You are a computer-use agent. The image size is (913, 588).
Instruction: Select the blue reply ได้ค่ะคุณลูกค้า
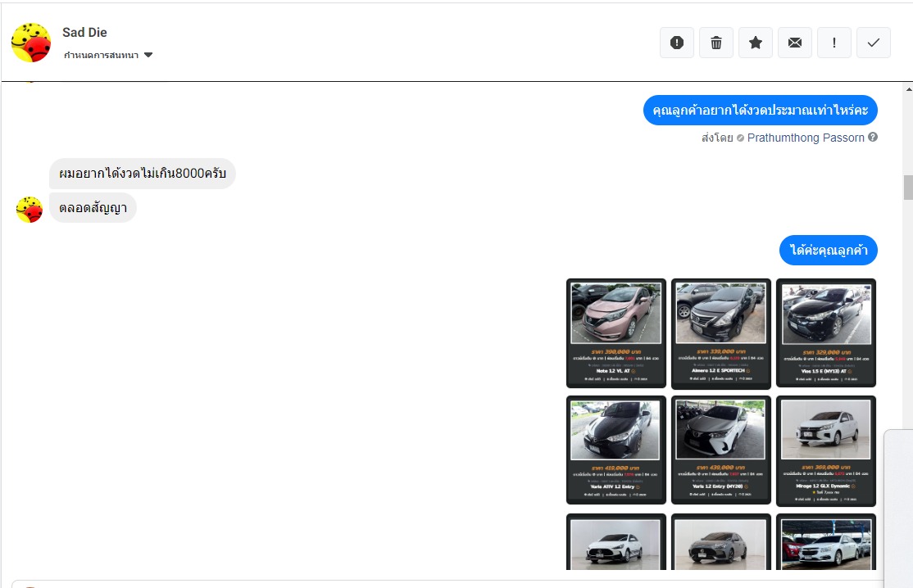(828, 250)
